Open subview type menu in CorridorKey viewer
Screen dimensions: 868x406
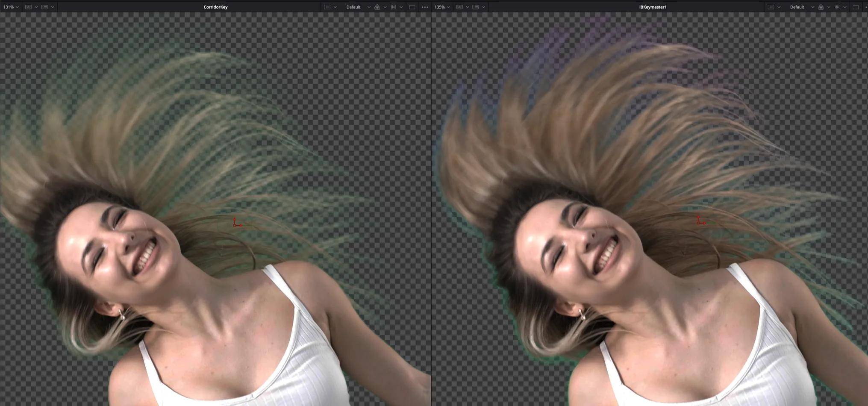[53, 7]
